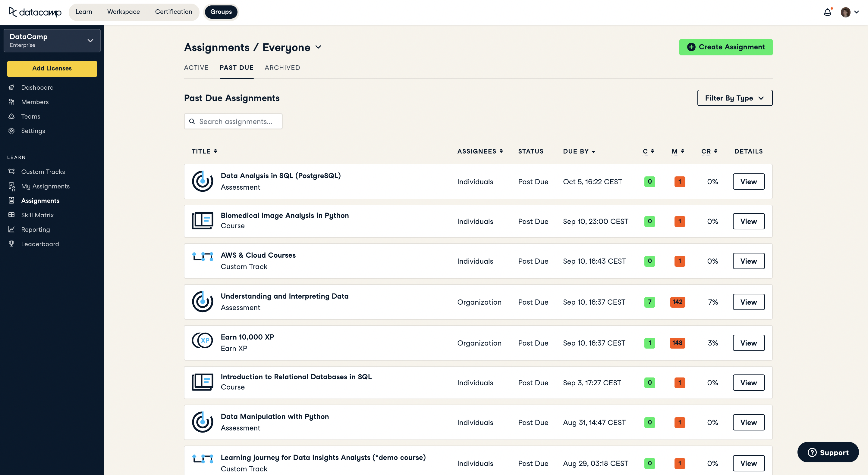Click the Biomedical Image Analysis course icon

202,221
